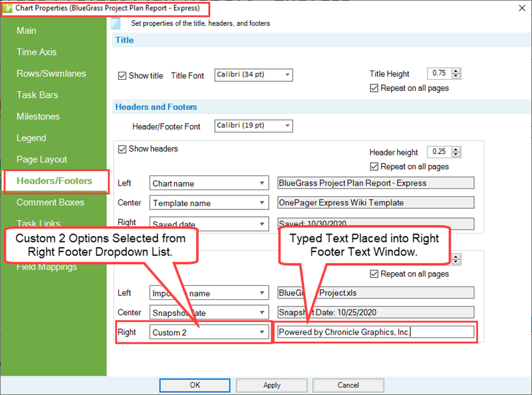The width and height of the screenshot is (532, 395).
Task: Open header Center dropdown showing Template name
Action: pos(209,203)
